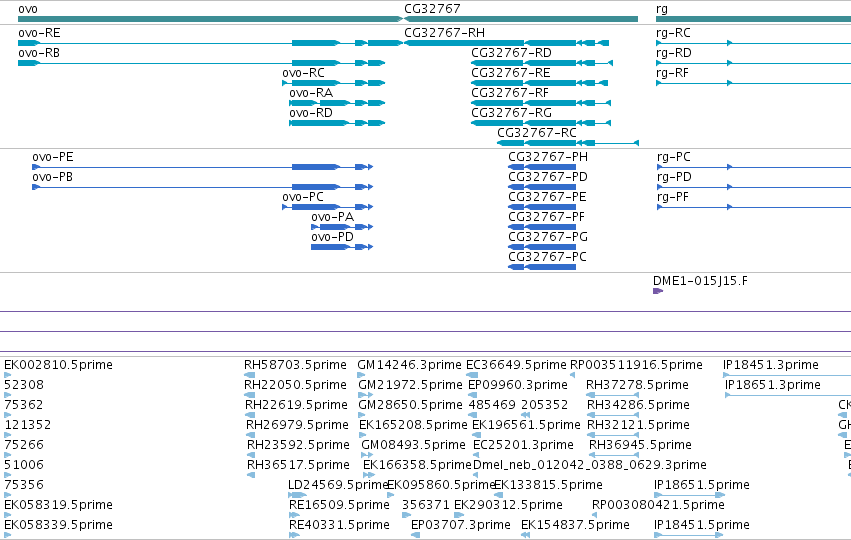Select the EK154837.5prime EST label

(575, 525)
